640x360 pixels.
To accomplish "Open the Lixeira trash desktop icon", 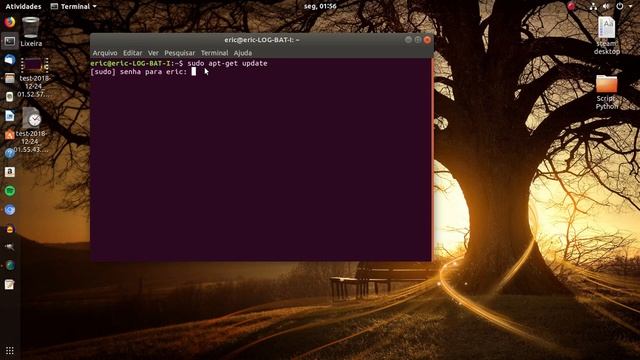I will [31, 32].
